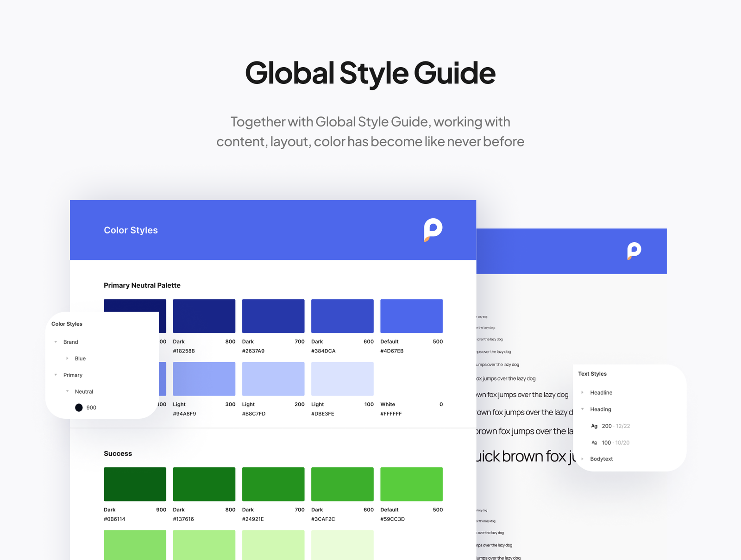741x560 pixels.
Task: Select the Light 200 #B8C7FD swatch
Action: pyautogui.click(x=273, y=378)
